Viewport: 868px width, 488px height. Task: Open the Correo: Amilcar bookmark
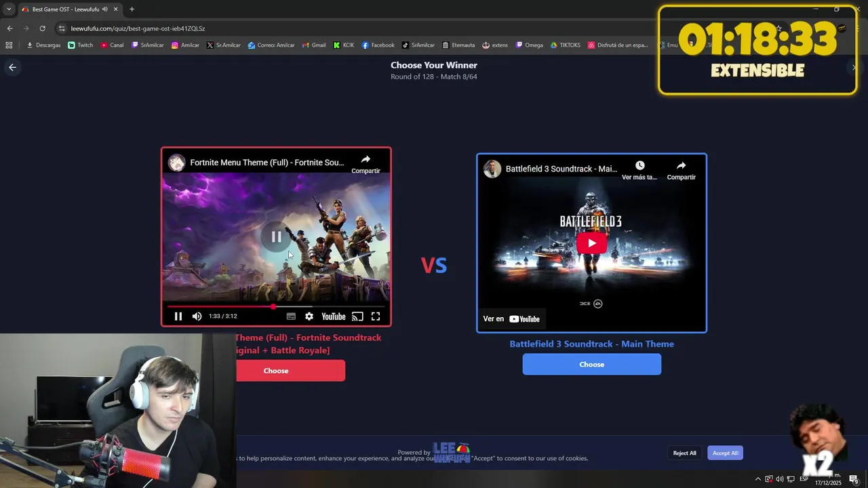(x=271, y=45)
